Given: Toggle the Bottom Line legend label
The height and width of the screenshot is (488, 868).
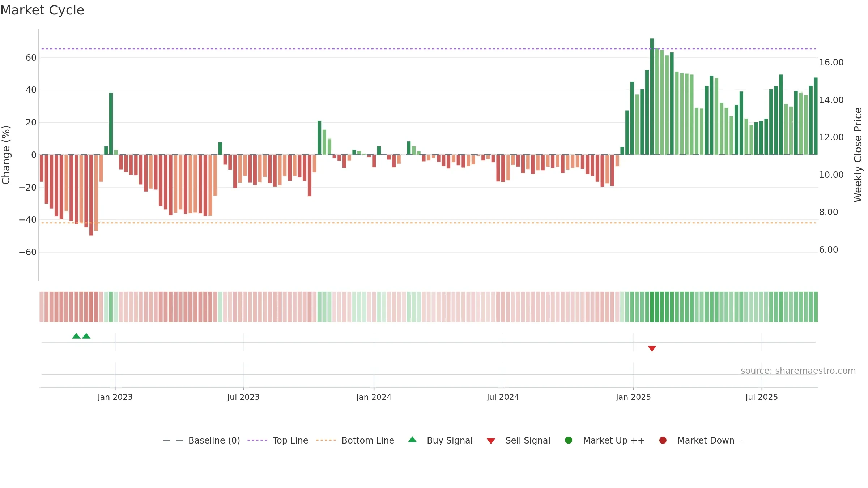Looking at the screenshot, I should pos(368,440).
